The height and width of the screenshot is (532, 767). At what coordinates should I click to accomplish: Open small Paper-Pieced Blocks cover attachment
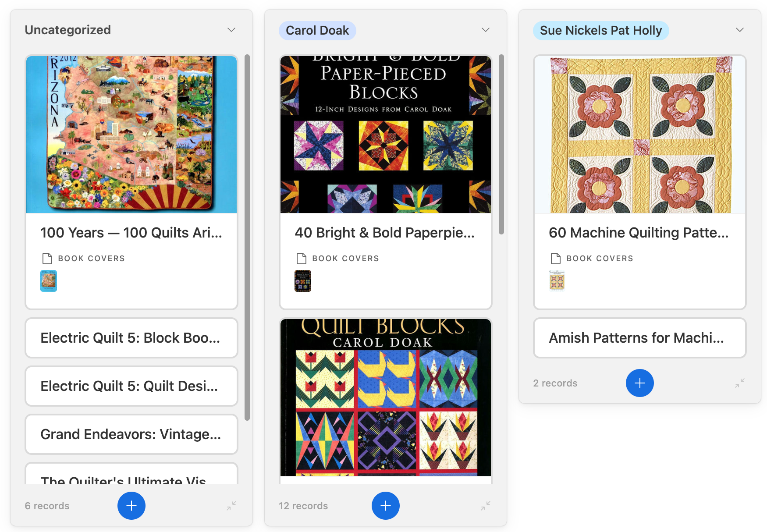click(303, 281)
